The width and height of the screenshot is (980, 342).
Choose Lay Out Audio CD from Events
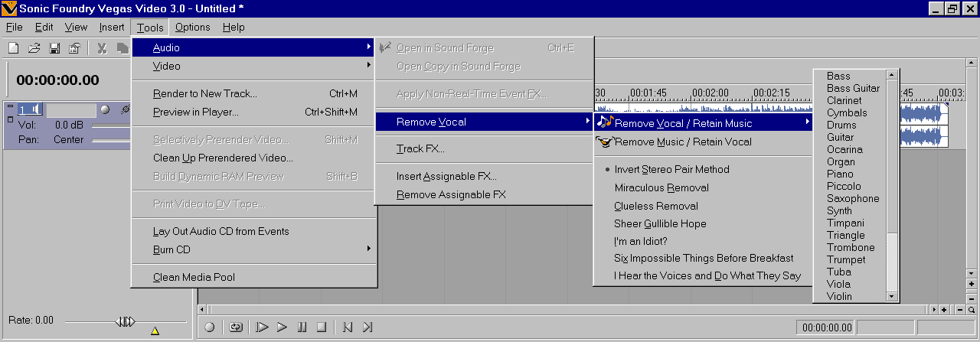tap(254, 231)
